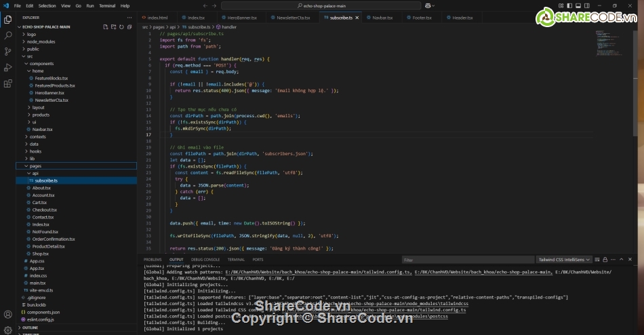Collapse all folders in Explorer
This screenshot has height=335, width=644.
coord(129,26)
